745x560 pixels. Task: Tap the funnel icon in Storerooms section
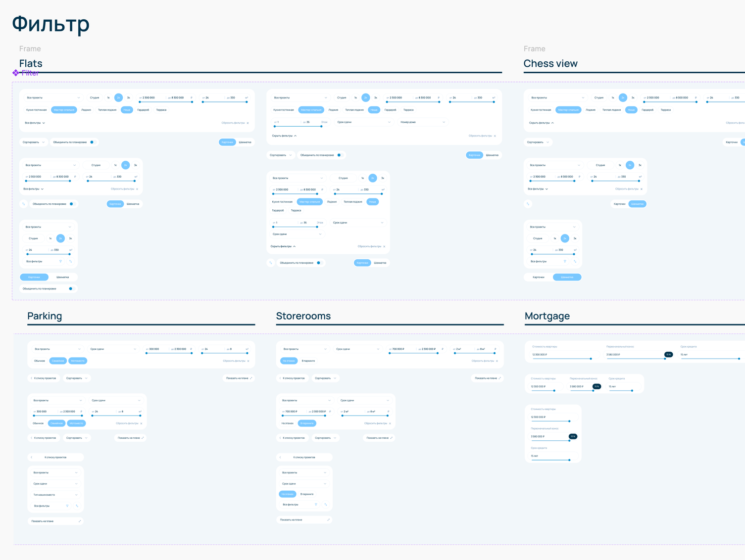click(316, 505)
